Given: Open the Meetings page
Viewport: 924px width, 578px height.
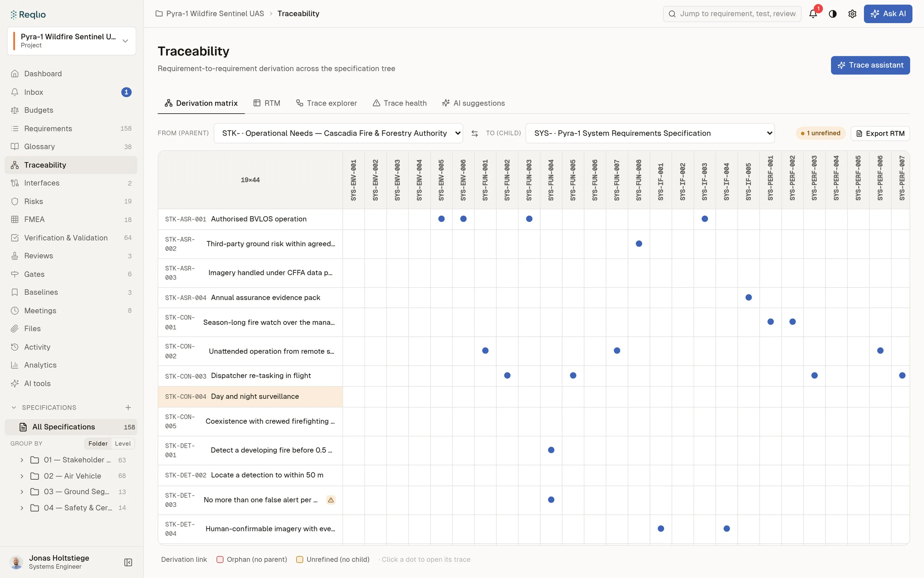Looking at the screenshot, I should 71,311.
